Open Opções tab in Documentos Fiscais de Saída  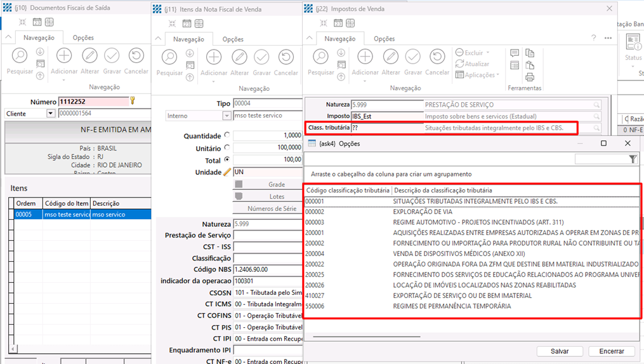pos(83,38)
